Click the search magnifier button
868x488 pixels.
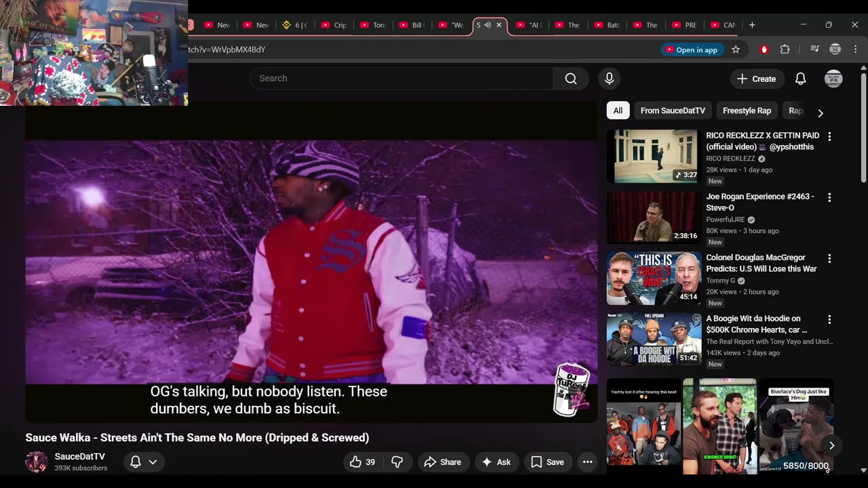click(570, 79)
